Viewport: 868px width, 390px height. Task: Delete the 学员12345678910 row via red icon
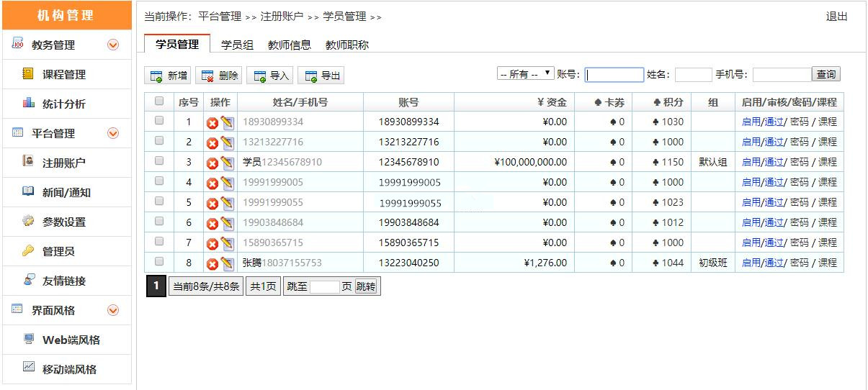pyautogui.click(x=212, y=163)
